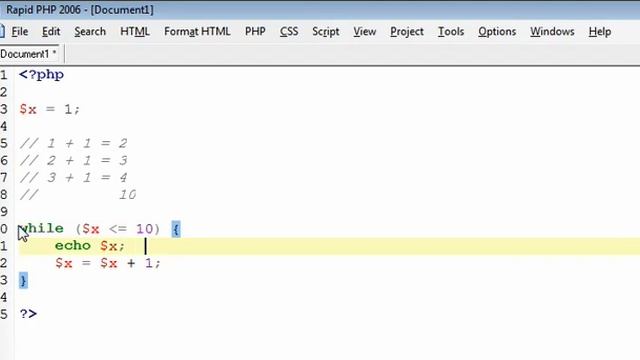This screenshot has height=360, width=640.
Task: Click the '$x = 1;' assignment line
Action: click(x=49, y=109)
